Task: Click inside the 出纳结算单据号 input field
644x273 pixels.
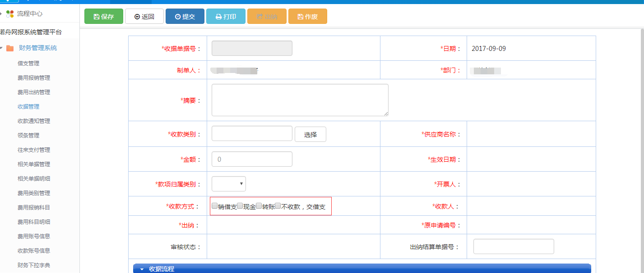Action: 513,246
